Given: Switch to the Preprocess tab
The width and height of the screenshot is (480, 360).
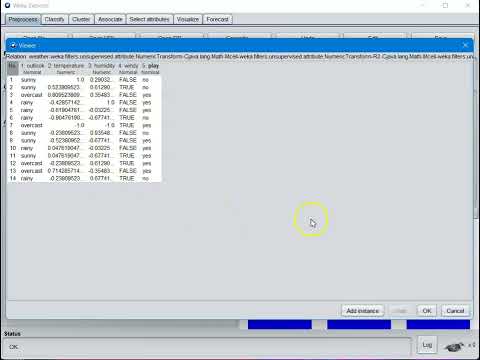Looking at the screenshot, I should [x=23, y=19].
